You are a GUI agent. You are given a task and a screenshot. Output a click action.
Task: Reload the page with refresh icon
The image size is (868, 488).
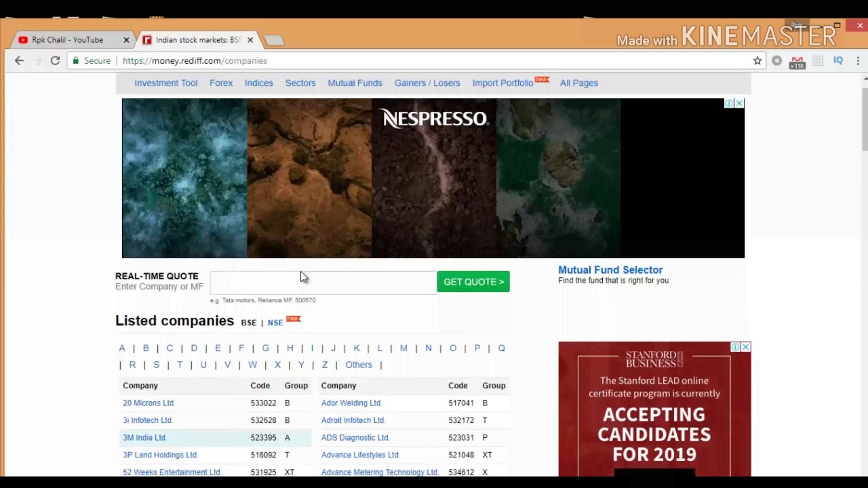pos(55,60)
